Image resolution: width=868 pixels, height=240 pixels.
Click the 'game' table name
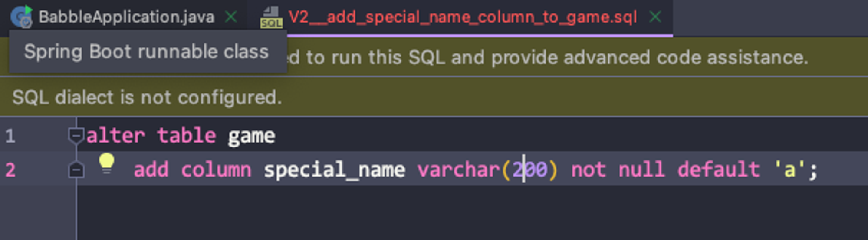[x=251, y=136]
